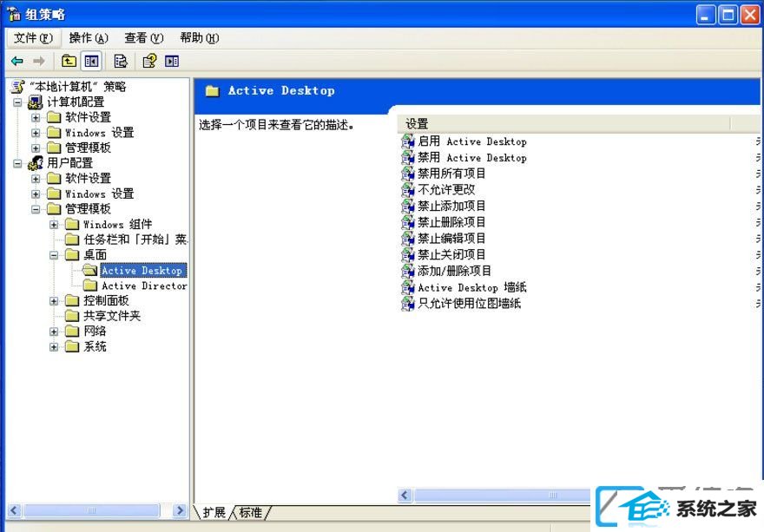Click the folder icon of 共享文件夹
The image size is (764, 532).
[71, 316]
